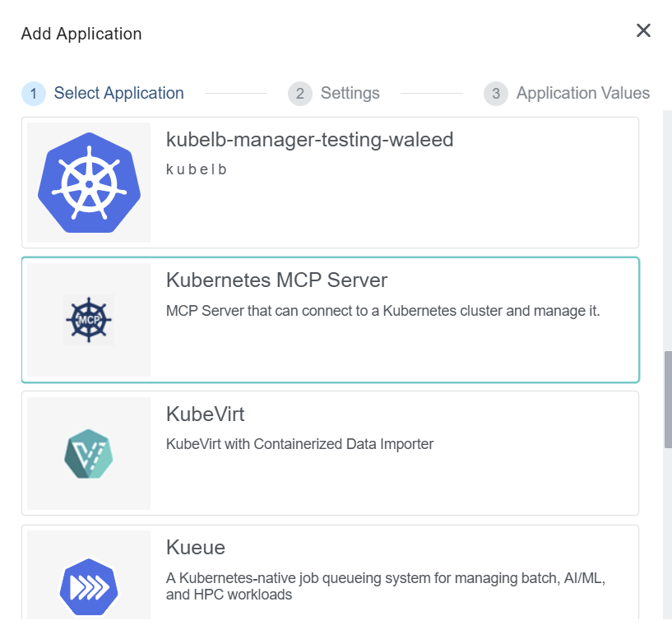Open the Select Application step
The width and height of the screenshot is (672, 639).
tap(118, 94)
